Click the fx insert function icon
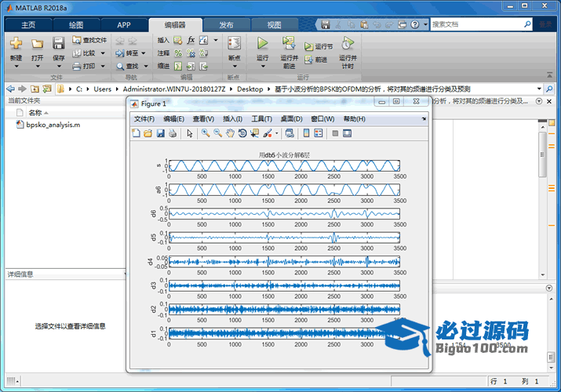Viewport: 561px width, 392px height. point(191,40)
